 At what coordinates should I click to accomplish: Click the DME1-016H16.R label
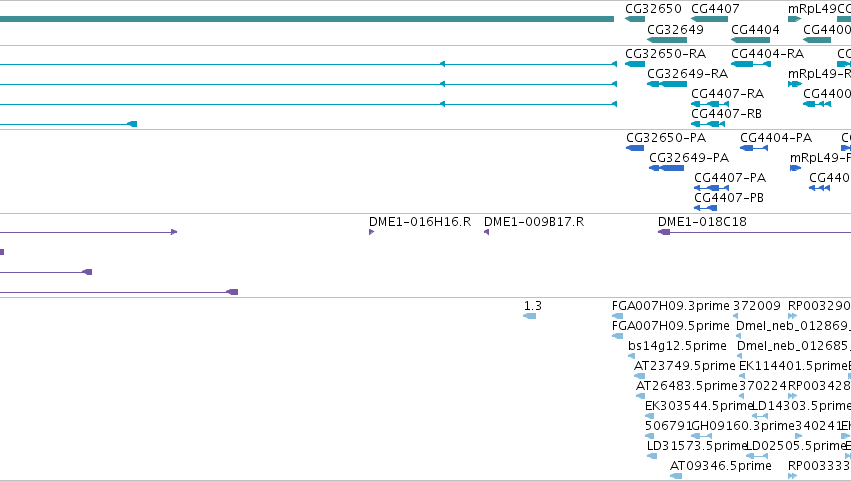420,222
